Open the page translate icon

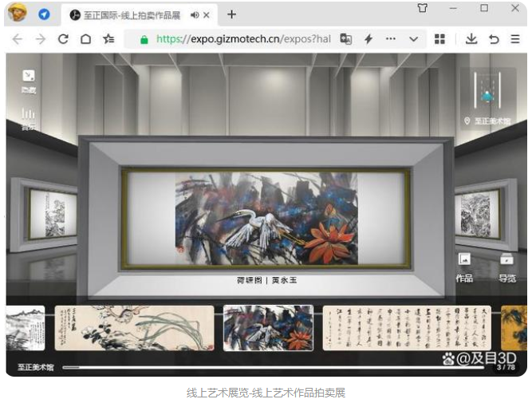pos(345,39)
